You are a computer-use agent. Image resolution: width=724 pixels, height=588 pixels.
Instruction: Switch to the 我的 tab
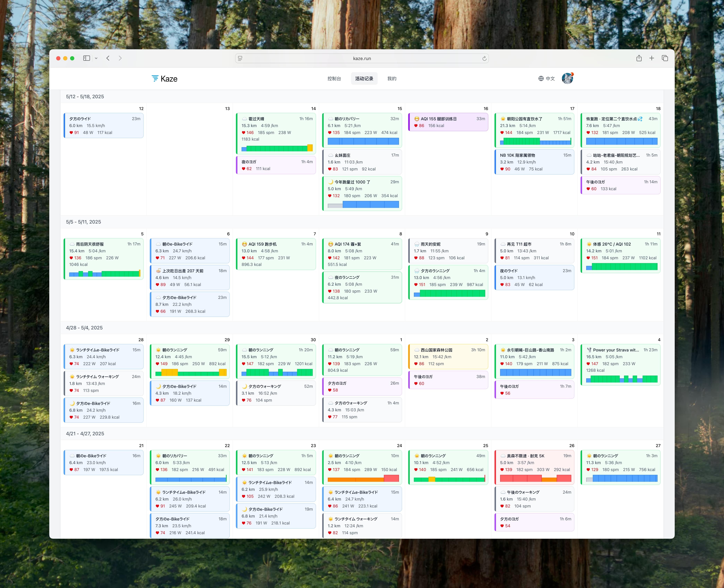[392, 79]
